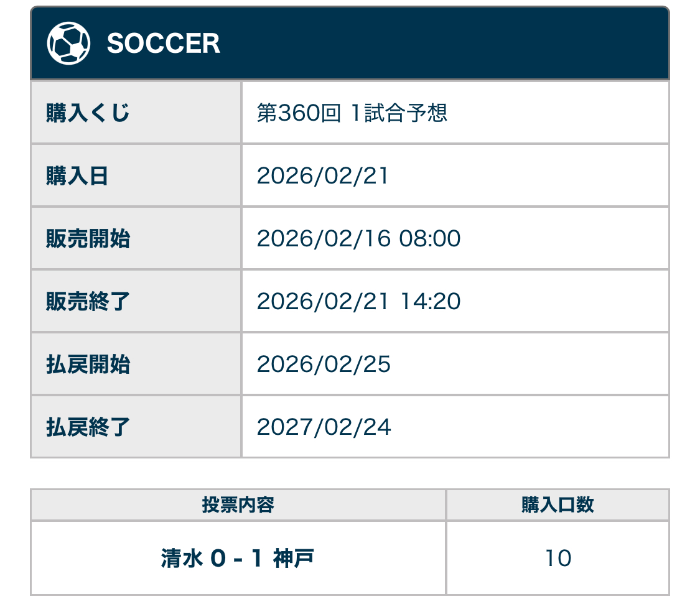Select the 購入くじ row label
The image size is (700, 609).
pyautogui.click(x=88, y=113)
